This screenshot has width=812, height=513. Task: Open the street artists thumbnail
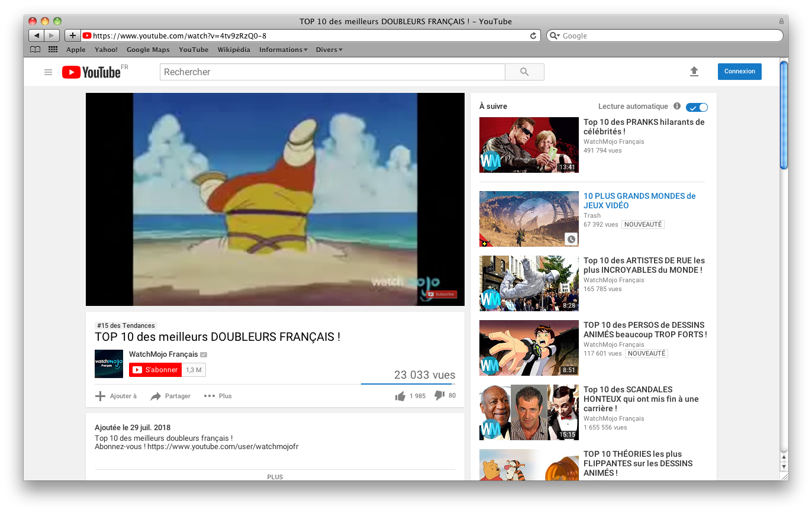coord(529,283)
